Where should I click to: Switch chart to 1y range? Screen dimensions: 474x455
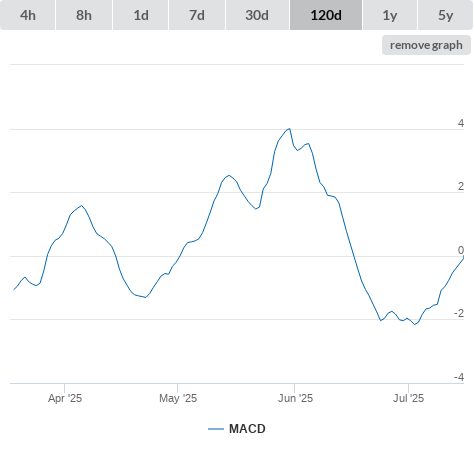tap(390, 15)
